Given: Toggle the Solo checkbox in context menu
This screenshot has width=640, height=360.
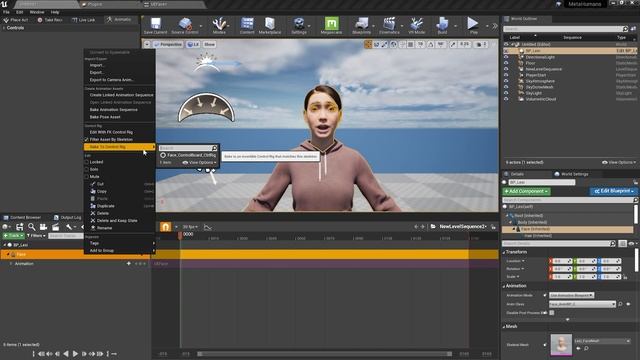Looking at the screenshot, I should point(87,169).
